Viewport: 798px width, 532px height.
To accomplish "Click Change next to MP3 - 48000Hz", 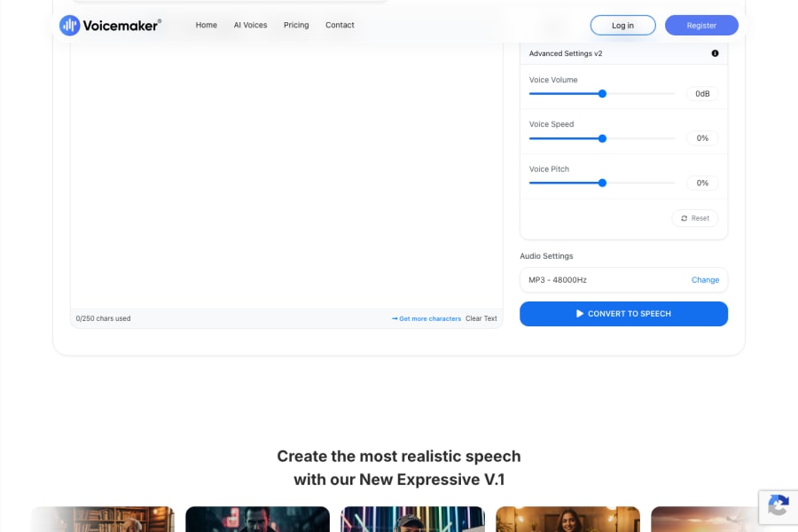I will click(x=705, y=279).
